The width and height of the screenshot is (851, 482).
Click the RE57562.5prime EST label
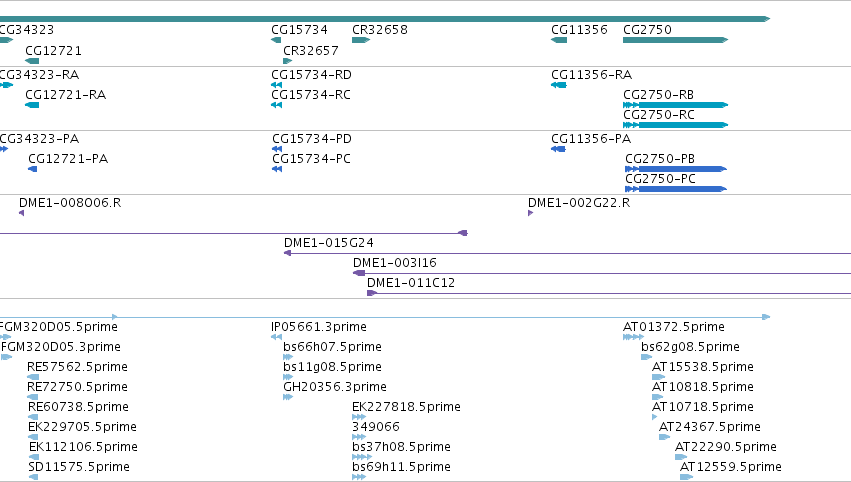coord(78,366)
